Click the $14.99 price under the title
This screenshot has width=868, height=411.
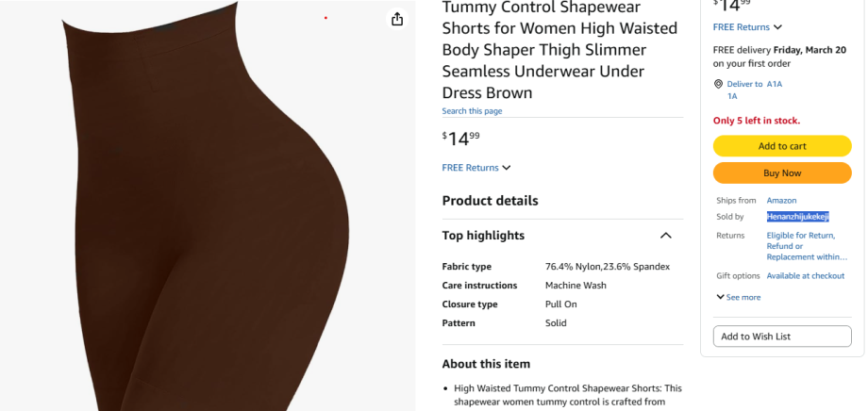[461, 139]
